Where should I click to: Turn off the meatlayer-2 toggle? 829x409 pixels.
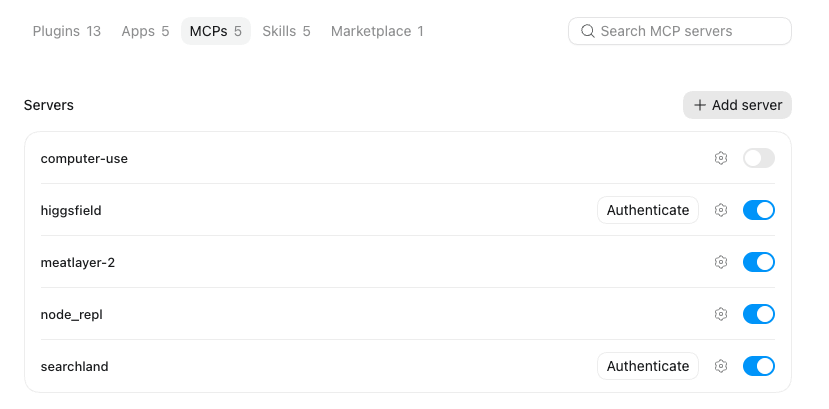759,262
